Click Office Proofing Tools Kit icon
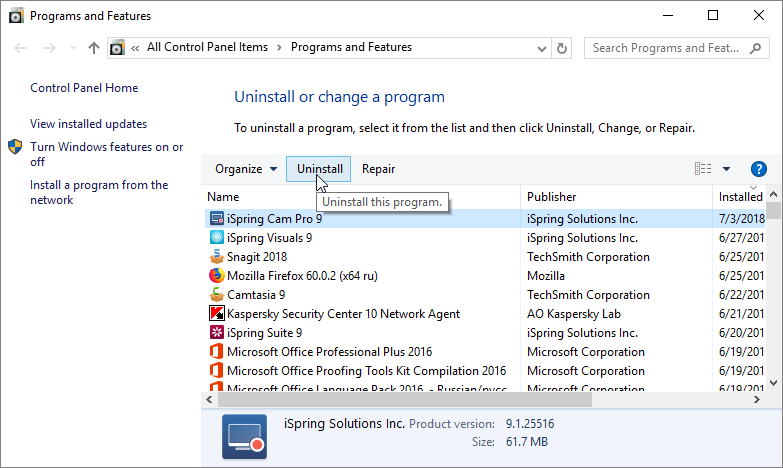This screenshot has height=468, width=783. [x=216, y=371]
